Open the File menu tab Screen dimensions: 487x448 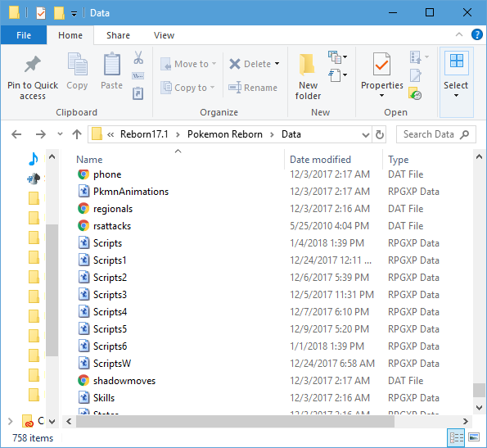[x=24, y=35]
